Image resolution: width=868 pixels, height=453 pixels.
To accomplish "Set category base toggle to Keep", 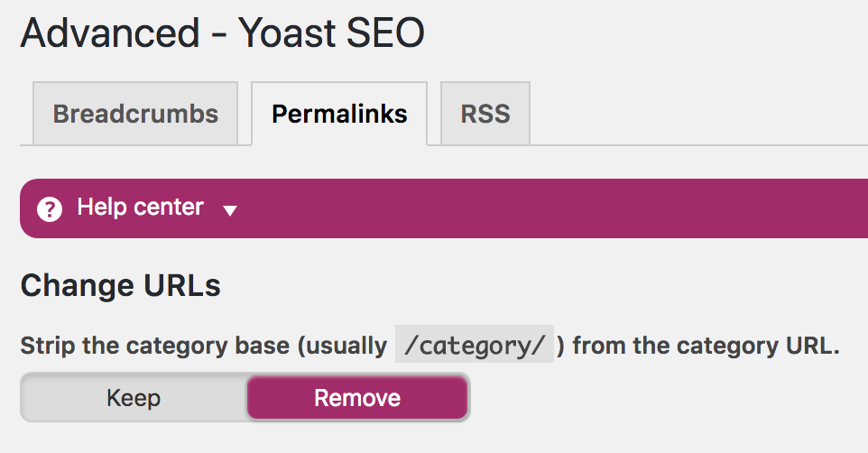I will (x=134, y=398).
